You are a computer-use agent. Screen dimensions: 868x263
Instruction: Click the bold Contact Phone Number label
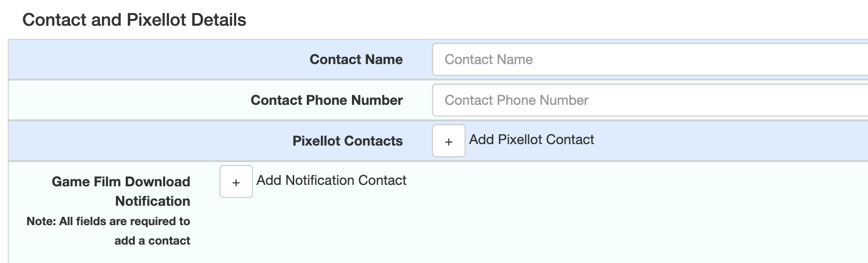click(x=327, y=100)
